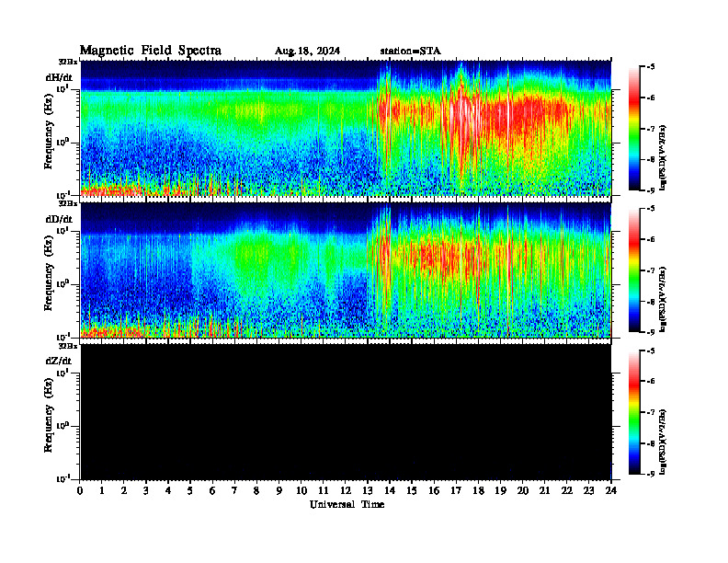
Task: Click the middle panel color scale bar
Action: [x=634, y=270]
